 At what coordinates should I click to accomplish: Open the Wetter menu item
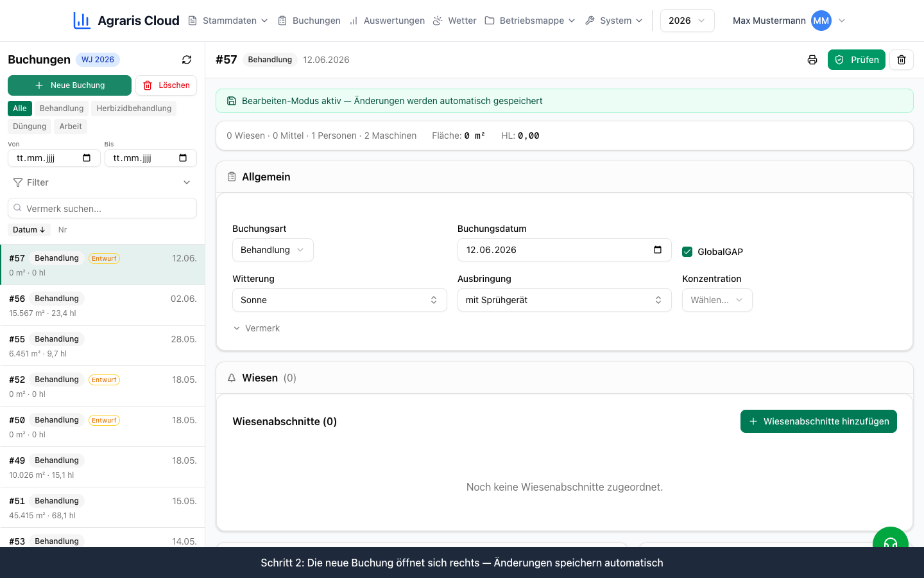(455, 21)
